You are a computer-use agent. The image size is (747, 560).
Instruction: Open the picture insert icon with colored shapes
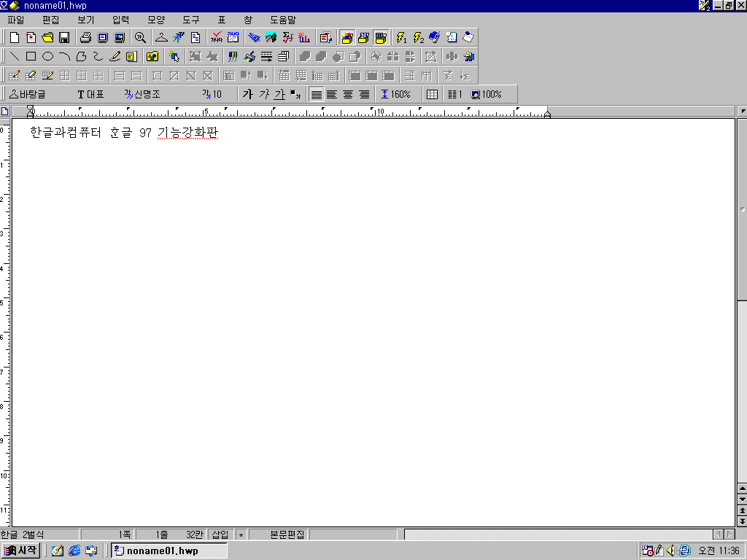(152, 57)
